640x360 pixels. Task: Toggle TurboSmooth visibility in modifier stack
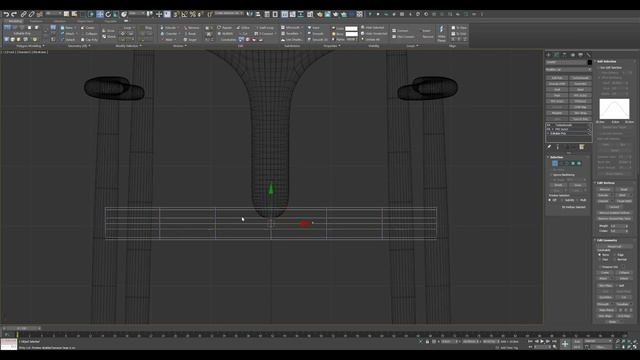[x=548, y=125]
